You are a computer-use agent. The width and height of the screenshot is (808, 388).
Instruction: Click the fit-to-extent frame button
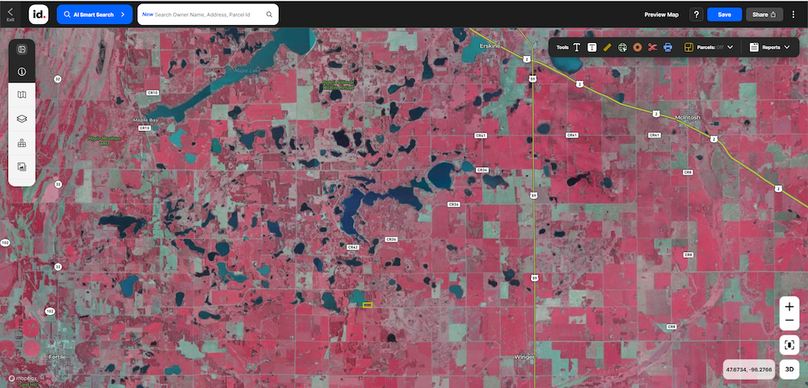[789, 345]
